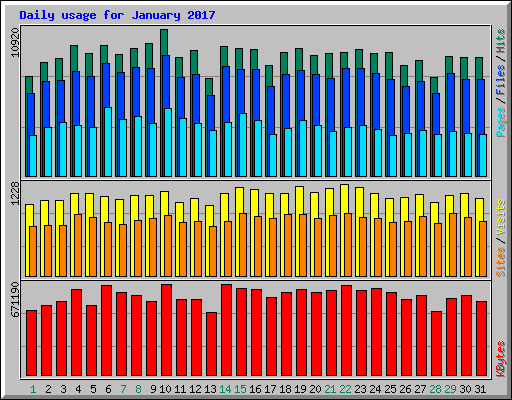Viewport: 512px width, 400px height.
Task: Click the 1228 visits axis value
Action: point(15,194)
